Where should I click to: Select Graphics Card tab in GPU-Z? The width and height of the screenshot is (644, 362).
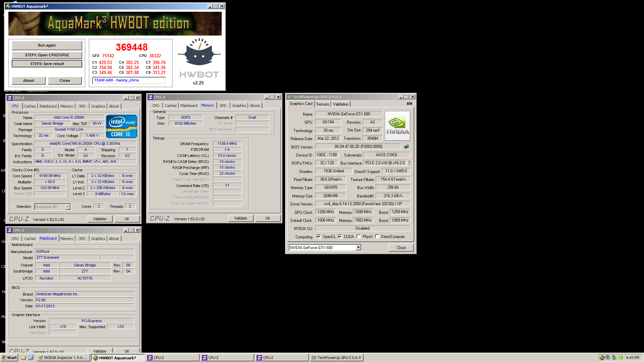point(301,104)
